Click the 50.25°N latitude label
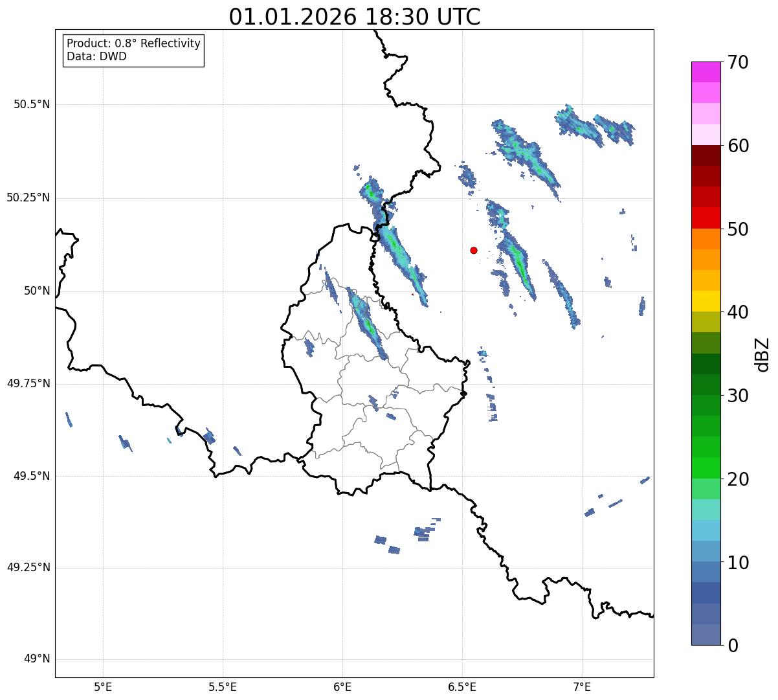Viewport: 778px width, 700px height. [x=28, y=198]
